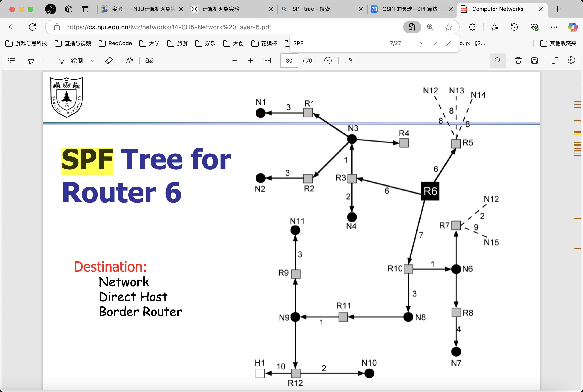
Task: Fit PDF page to width
Action: click(267, 60)
